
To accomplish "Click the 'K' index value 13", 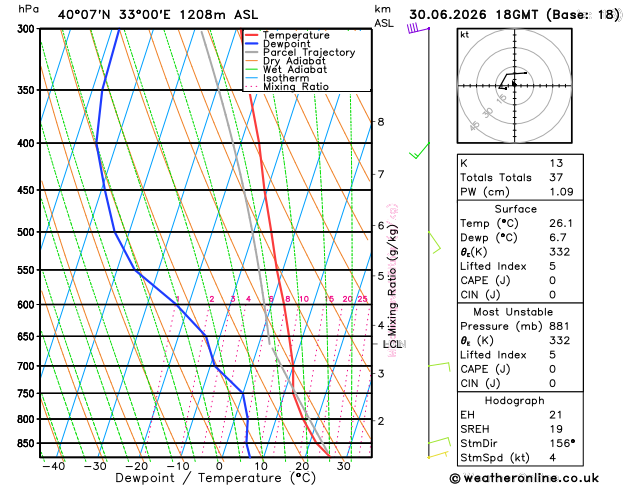I will (556, 163).
